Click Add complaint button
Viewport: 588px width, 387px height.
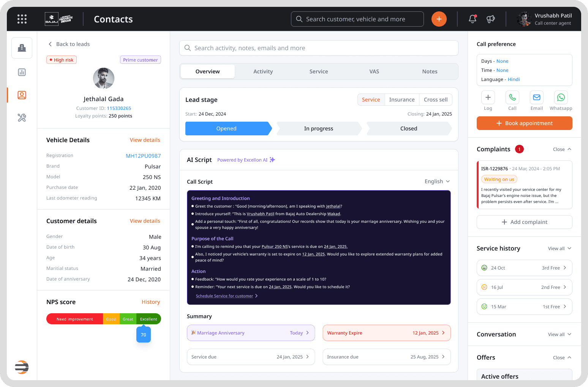[525, 222]
